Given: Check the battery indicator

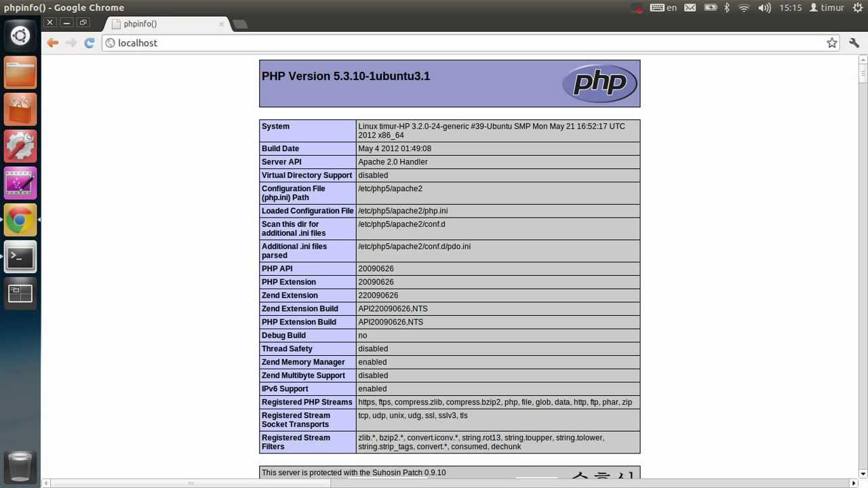Looking at the screenshot, I should click(x=710, y=7).
